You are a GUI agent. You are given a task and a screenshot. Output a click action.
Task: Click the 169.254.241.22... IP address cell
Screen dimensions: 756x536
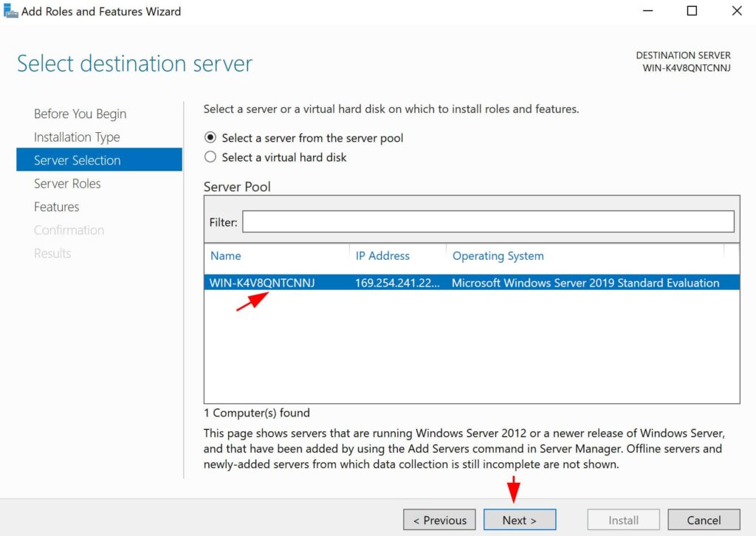click(x=397, y=283)
